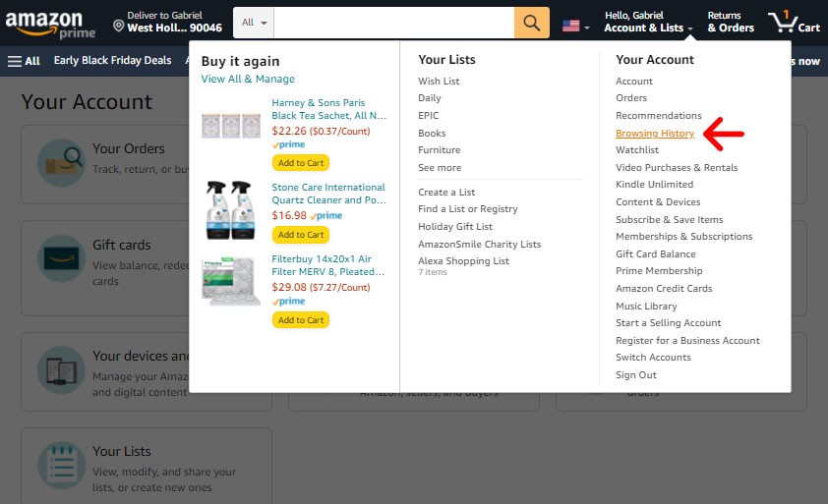Open Stone Care Quartz Cleaner thumbnail
Image resolution: width=828 pixels, height=504 pixels.
click(x=231, y=210)
